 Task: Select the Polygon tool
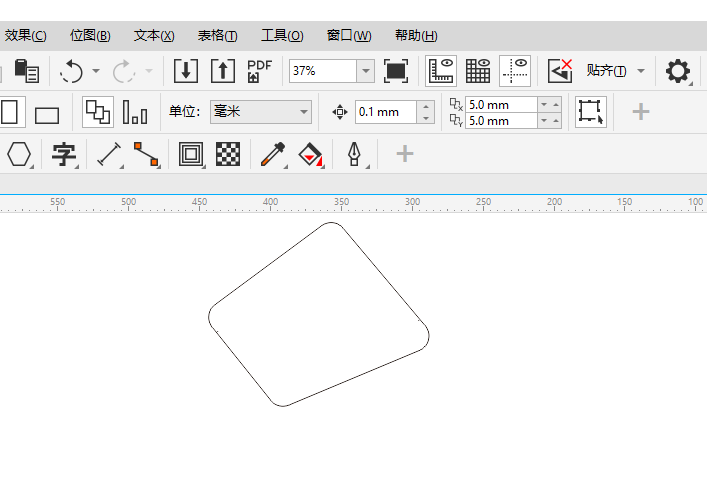point(19,154)
